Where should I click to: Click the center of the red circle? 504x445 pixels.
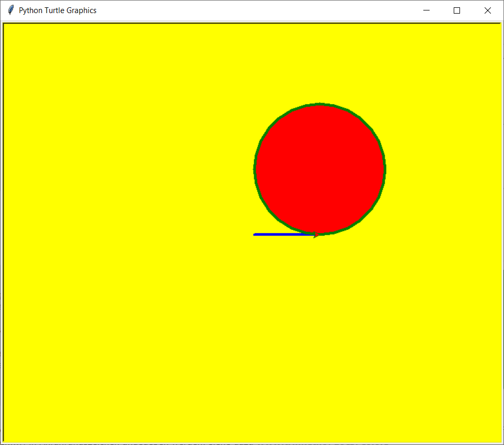[x=320, y=169]
